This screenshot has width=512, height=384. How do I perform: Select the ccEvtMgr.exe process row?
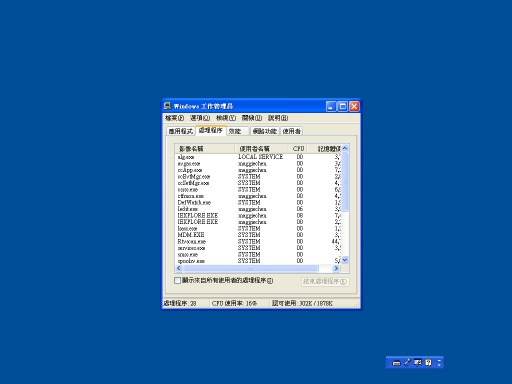[x=258, y=177]
